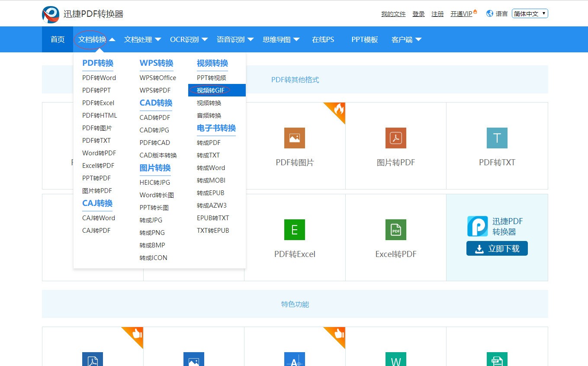Open 我的文件 from the top bar

(x=393, y=14)
